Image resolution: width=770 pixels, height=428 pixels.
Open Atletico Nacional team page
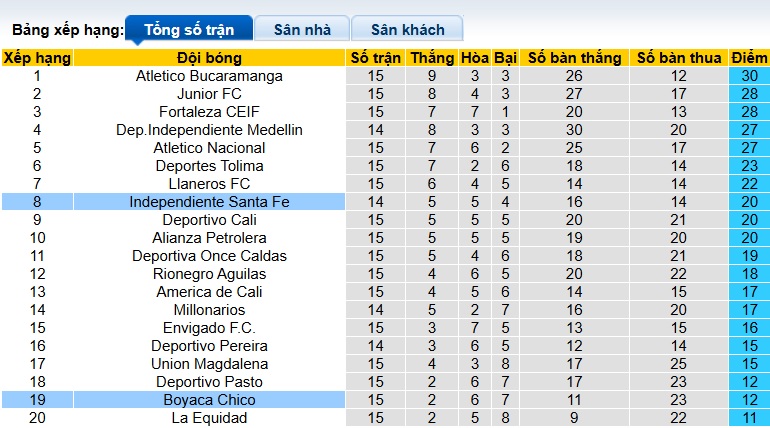coord(209,148)
